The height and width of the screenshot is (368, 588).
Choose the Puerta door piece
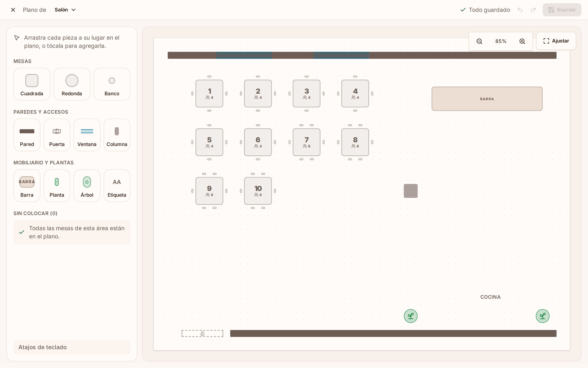pos(57,135)
